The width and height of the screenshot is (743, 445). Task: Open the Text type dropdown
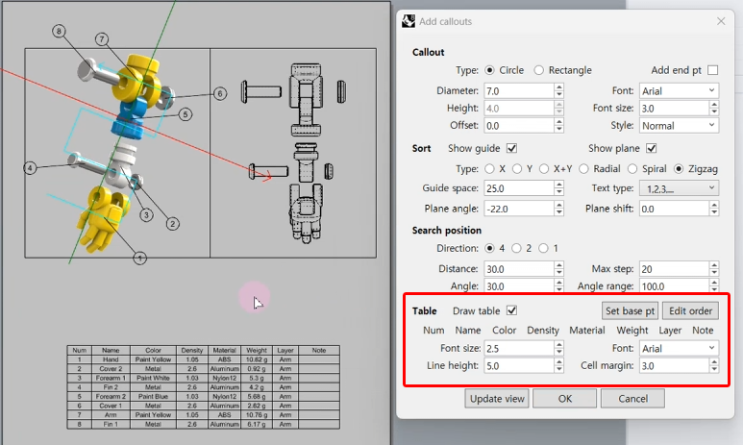tap(679, 188)
